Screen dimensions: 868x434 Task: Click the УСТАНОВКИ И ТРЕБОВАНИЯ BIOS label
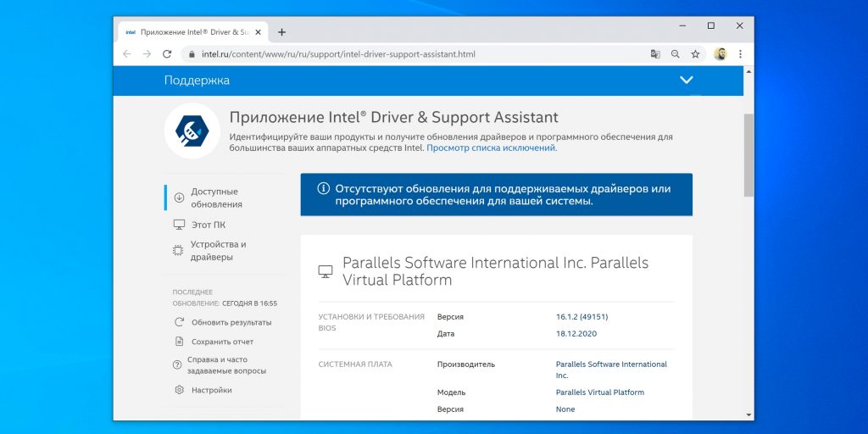[371, 322]
